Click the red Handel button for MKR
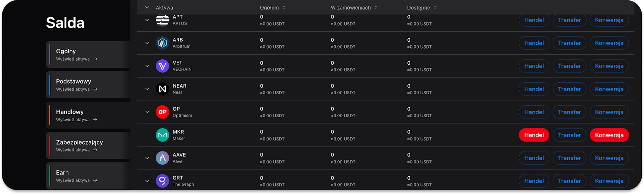644x194 pixels. tap(534, 135)
